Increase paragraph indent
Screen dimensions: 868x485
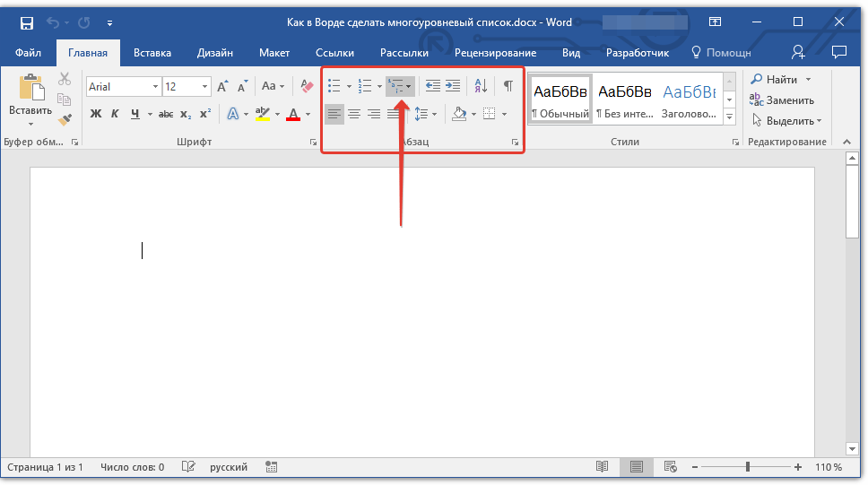coord(453,86)
